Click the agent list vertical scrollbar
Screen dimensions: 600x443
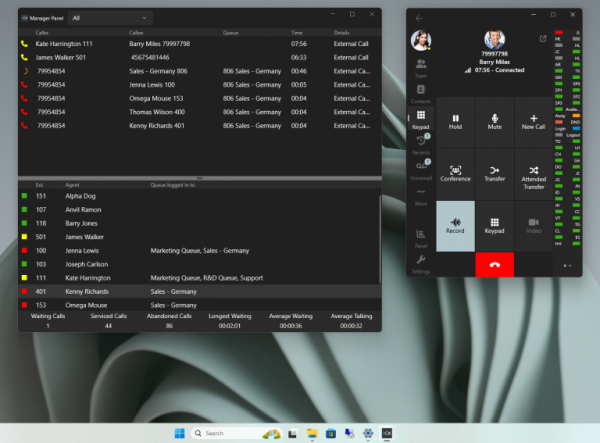pos(380,239)
